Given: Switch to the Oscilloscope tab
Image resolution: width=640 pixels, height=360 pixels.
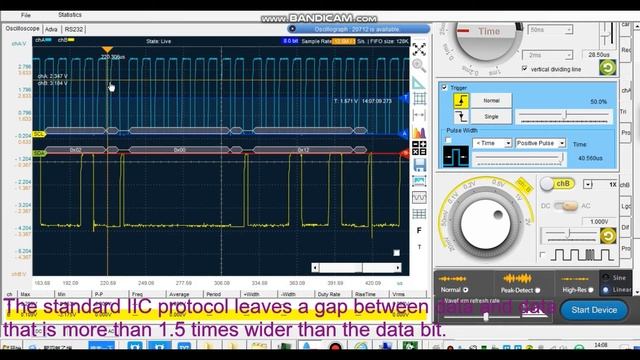Looking at the screenshot, I should 22,29.
